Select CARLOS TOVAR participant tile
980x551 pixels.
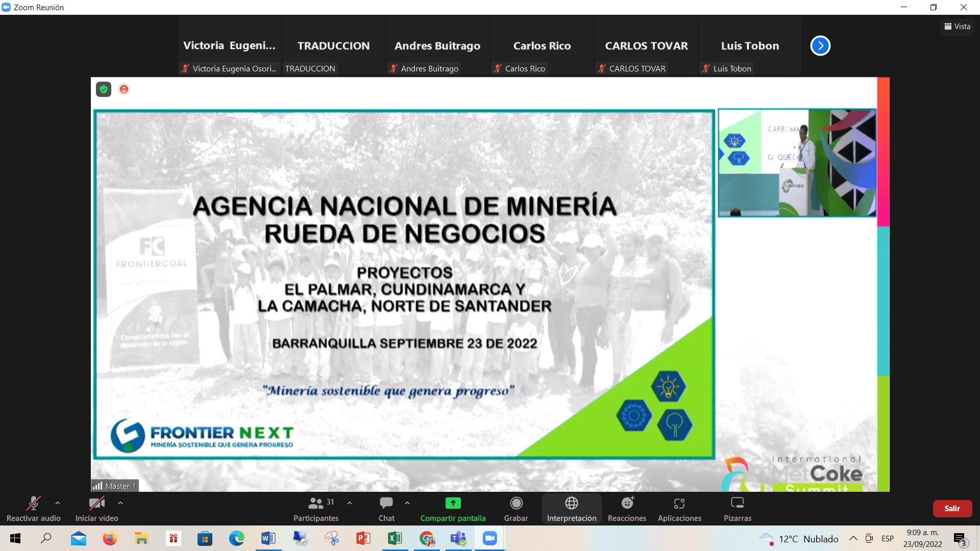646,46
